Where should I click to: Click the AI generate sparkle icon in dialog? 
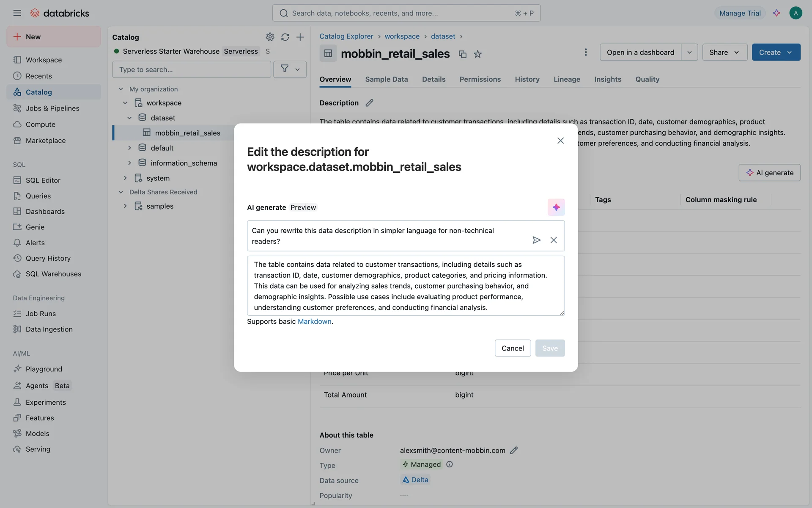556,207
